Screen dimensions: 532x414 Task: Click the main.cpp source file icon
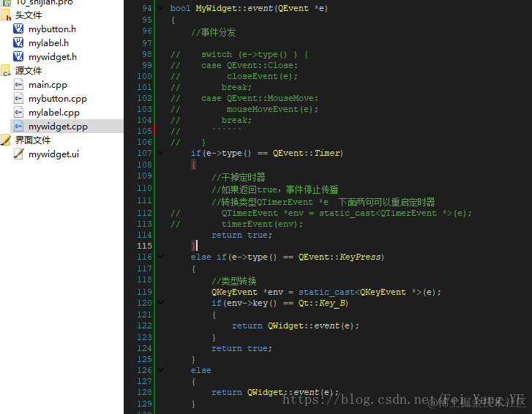pos(19,84)
